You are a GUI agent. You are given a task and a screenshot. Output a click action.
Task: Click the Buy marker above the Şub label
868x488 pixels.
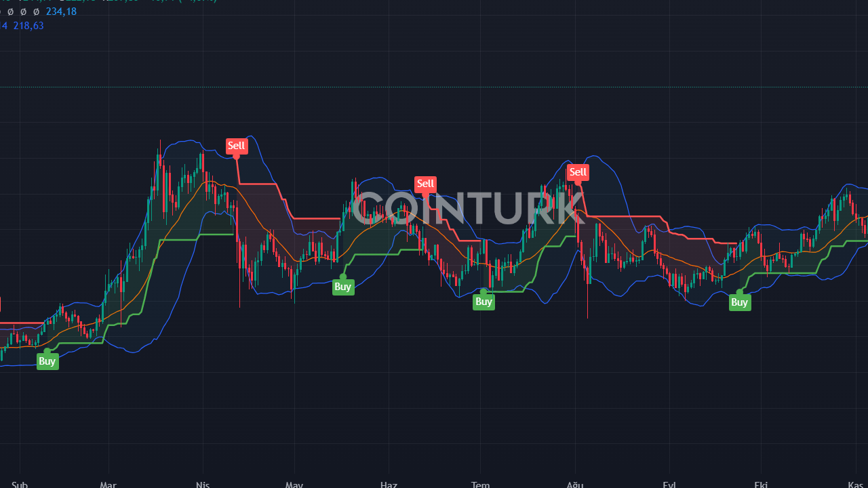(47, 361)
